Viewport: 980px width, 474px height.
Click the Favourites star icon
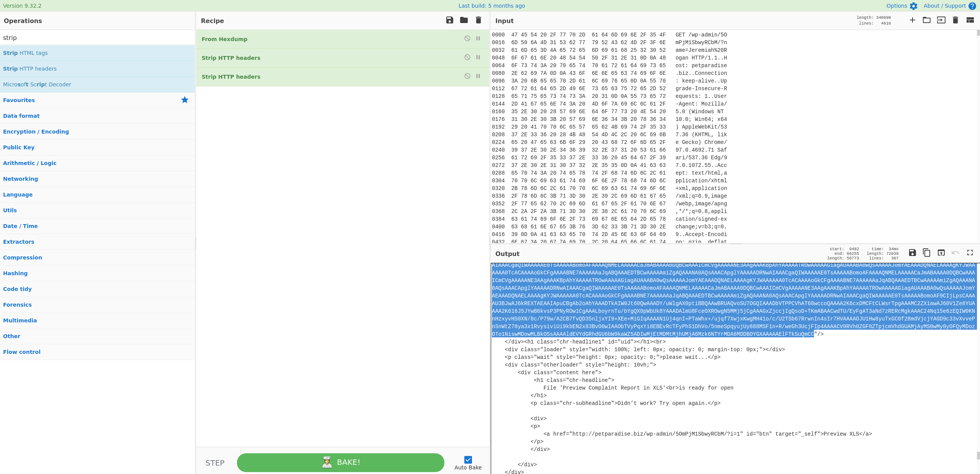click(x=185, y=100)
